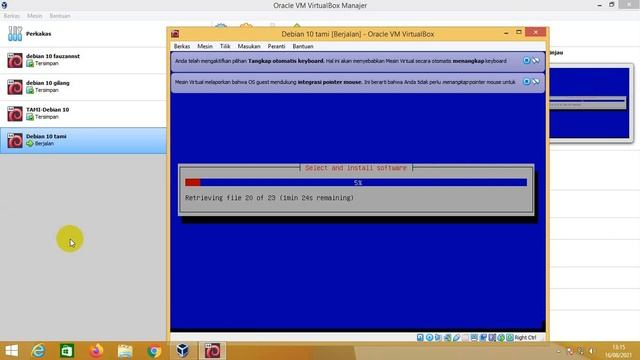Select the 'debian 10 gilang' virtual machine

point(83,87)
